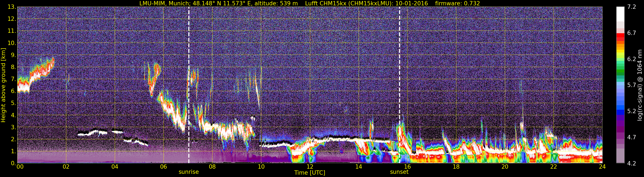Click the colorbar value label '5.2'

632,111
